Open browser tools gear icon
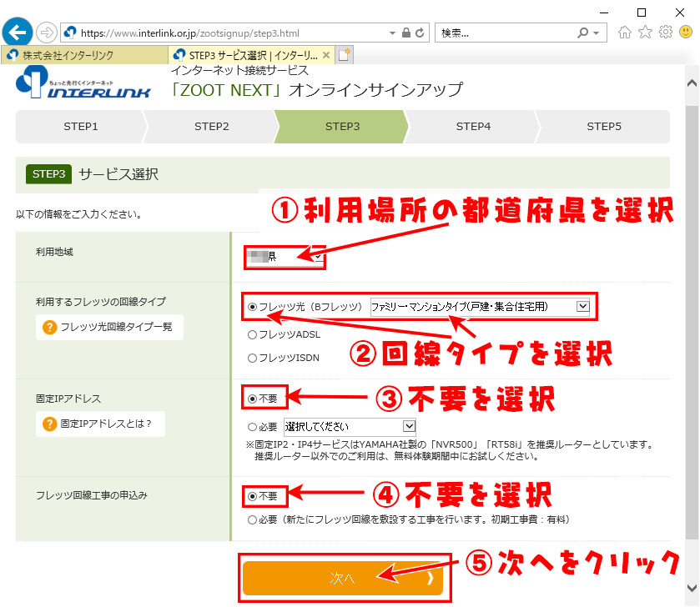The width and height of the screenshot is (700, 607). click(x=666, y=33)
